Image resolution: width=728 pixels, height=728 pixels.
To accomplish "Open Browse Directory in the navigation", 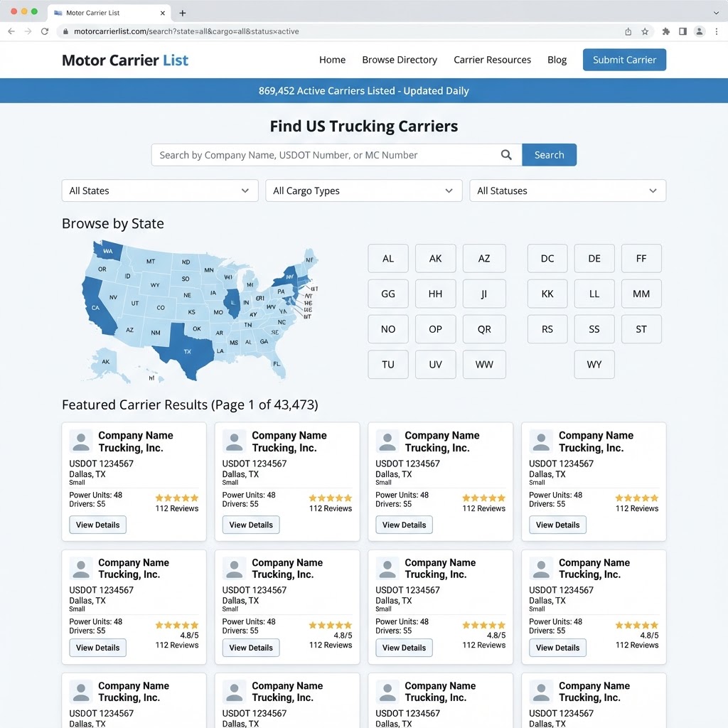I will (x=400, y=60).
